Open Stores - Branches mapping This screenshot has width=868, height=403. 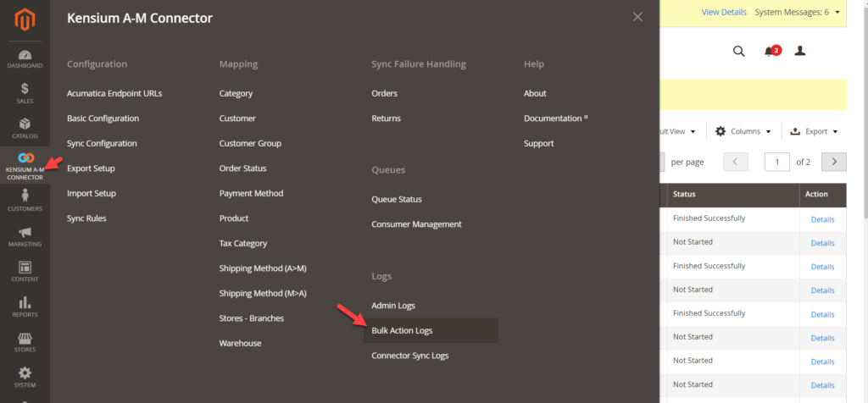251,318
